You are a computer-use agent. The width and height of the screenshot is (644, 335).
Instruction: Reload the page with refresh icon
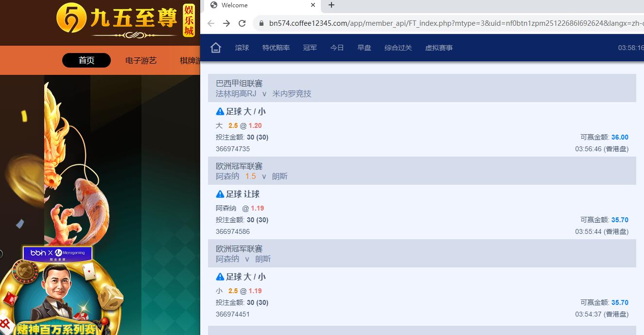pyautogui.click(x=242, y=23)
